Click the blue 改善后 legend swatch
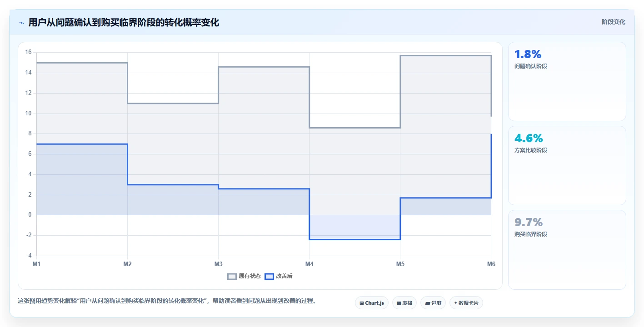This screenshot has height=327, width=644. point(269,276)
